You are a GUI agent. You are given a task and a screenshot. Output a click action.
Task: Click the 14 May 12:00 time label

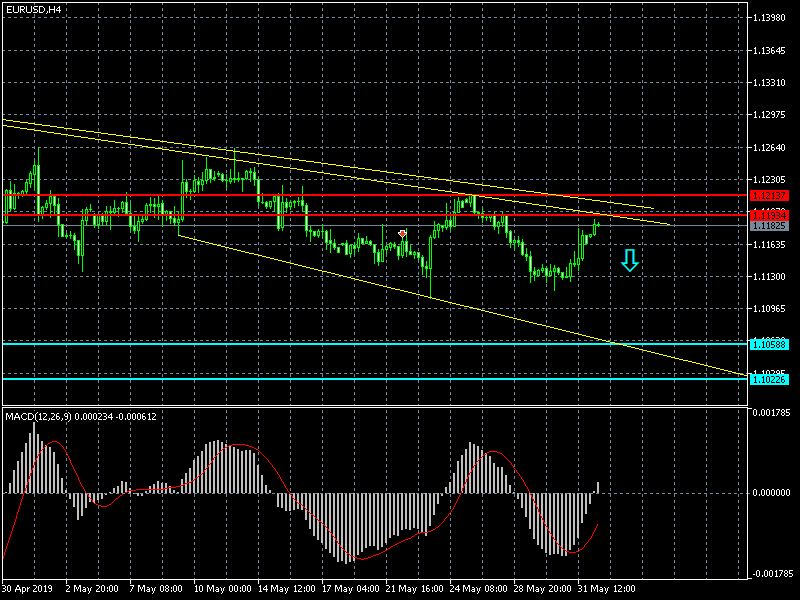click(287, 588)
